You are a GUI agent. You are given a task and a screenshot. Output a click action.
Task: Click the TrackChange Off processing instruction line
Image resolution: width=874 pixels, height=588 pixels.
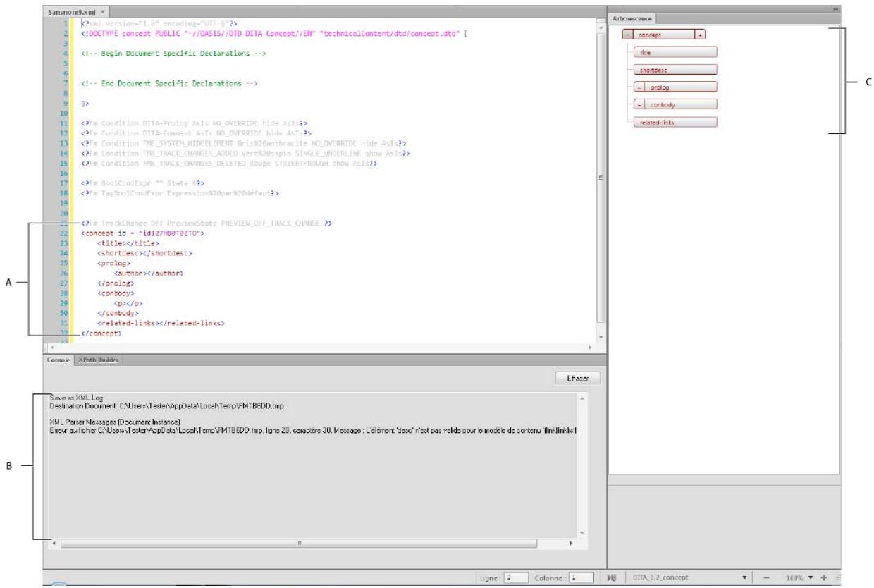(x=207, y=223)
